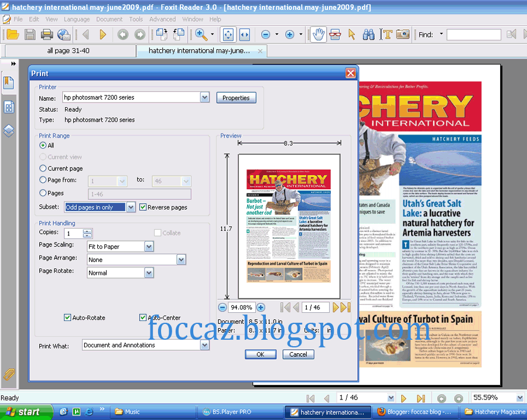Screen dimensions: 527x420
Task: Open the Tools menu
Action: pos(136,19)
